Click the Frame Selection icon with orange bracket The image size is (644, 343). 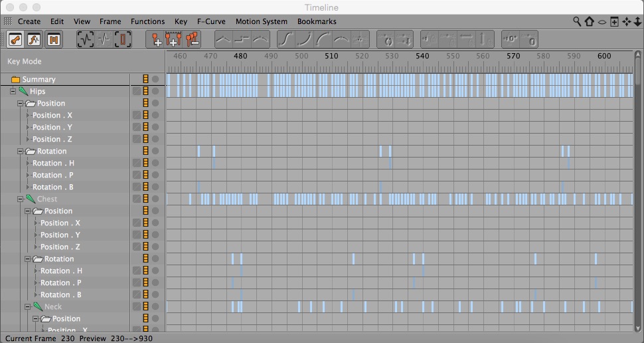click(123, 39)
